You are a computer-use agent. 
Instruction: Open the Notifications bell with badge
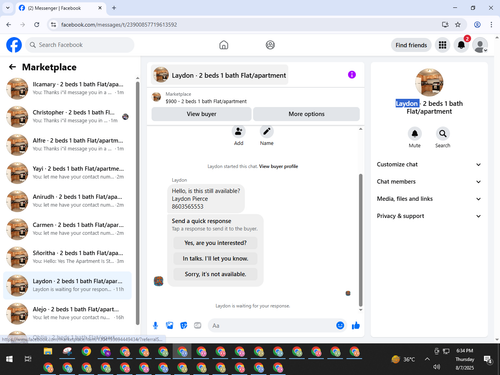tap(461, 45)
